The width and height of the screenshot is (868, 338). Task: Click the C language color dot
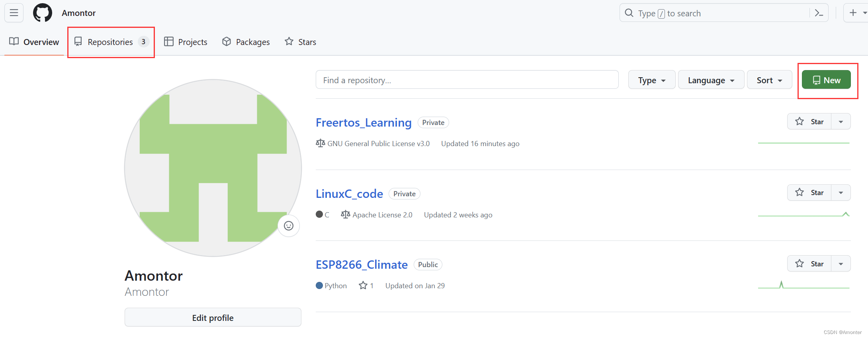(x=319, y=215)
